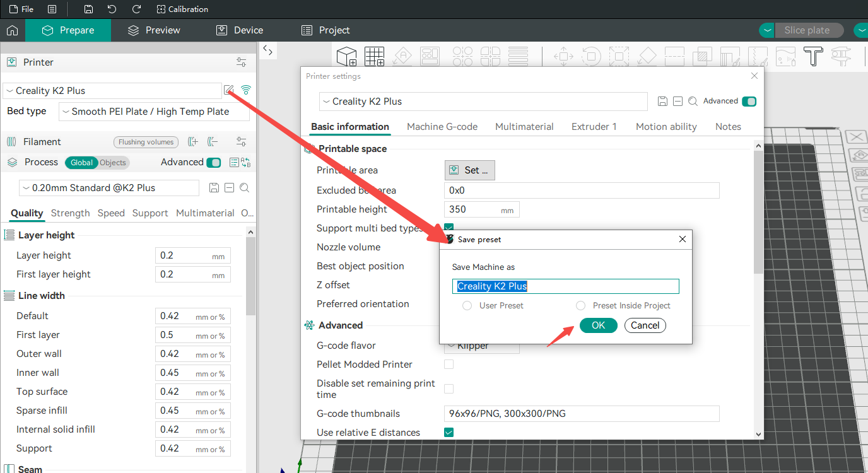Select the Lay on face tool icon
Viewport: 868px width, 473px height.
pos(647,55)
